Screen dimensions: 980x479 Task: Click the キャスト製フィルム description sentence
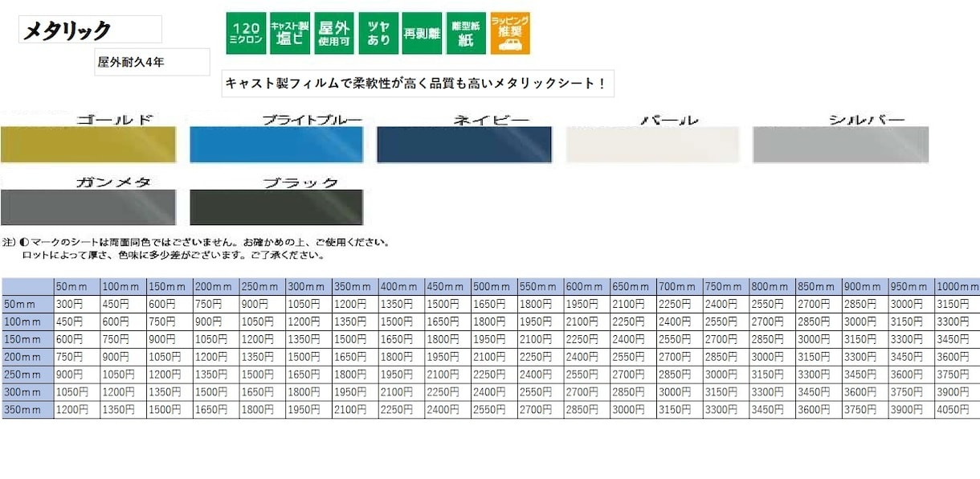pos(416,83)
